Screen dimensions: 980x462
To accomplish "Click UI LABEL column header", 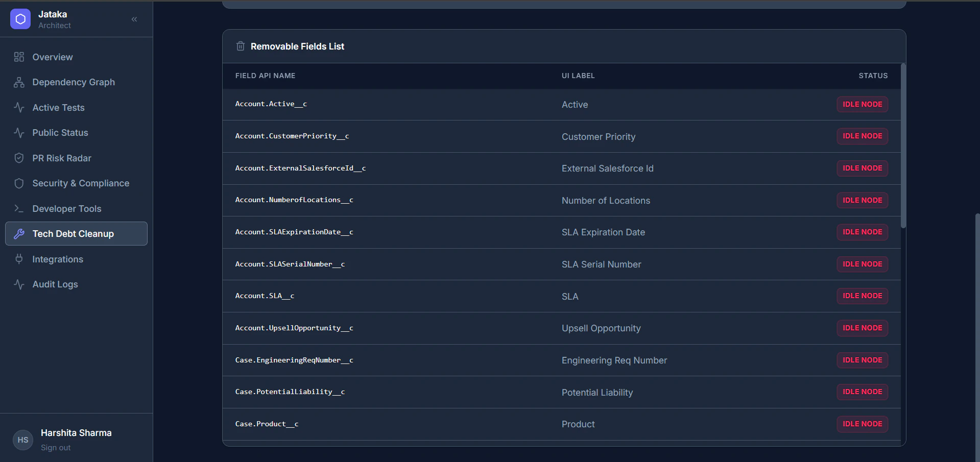I will pos(578,76).
